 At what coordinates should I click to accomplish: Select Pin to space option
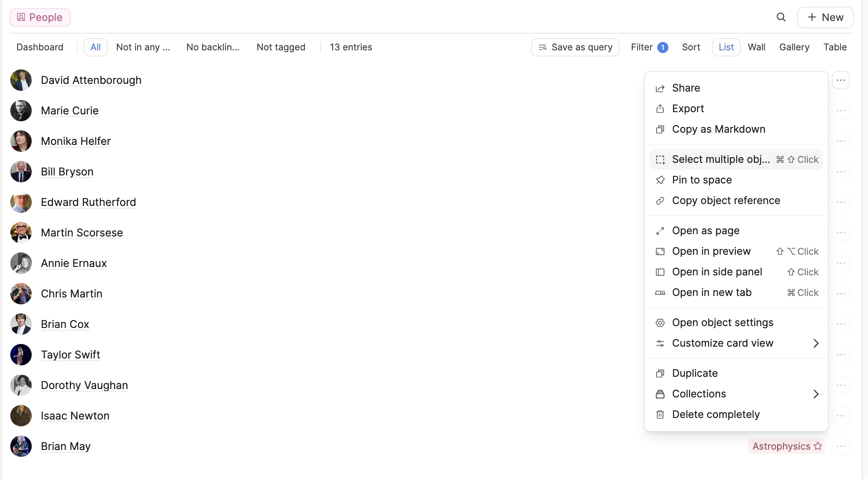702,180
